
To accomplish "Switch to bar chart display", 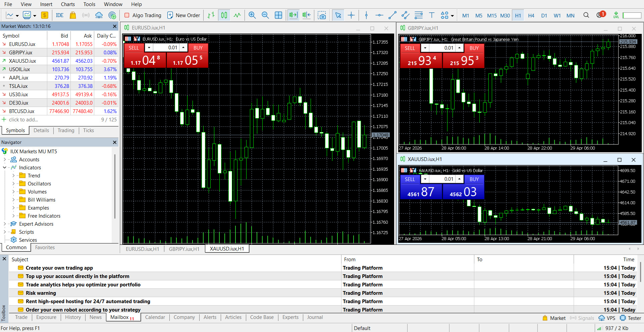I will tap(211, 15).
